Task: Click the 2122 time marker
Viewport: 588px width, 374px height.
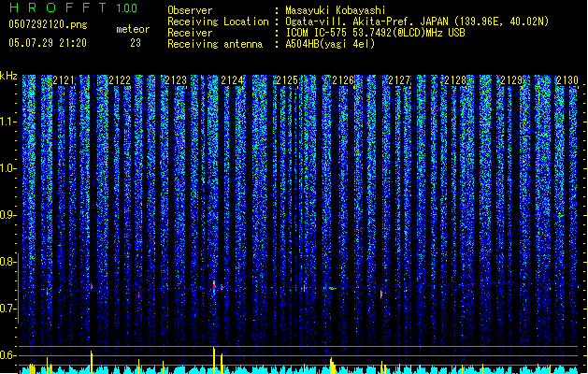Action: coord(120,80)
